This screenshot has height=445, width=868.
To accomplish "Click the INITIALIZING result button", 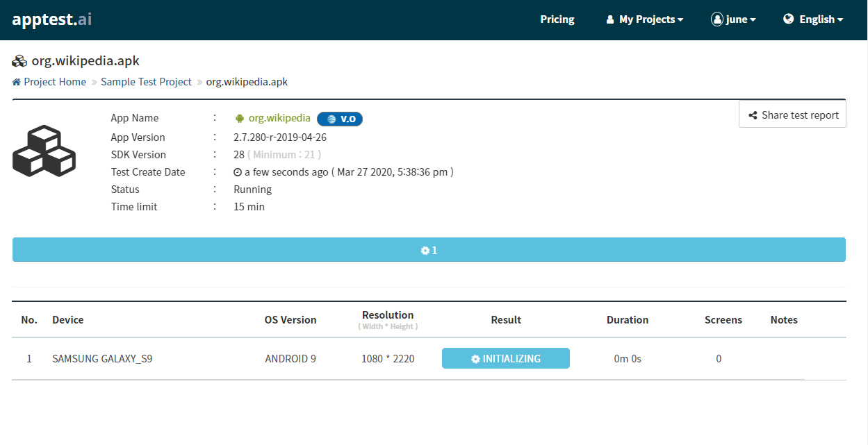I will point(506,358).
